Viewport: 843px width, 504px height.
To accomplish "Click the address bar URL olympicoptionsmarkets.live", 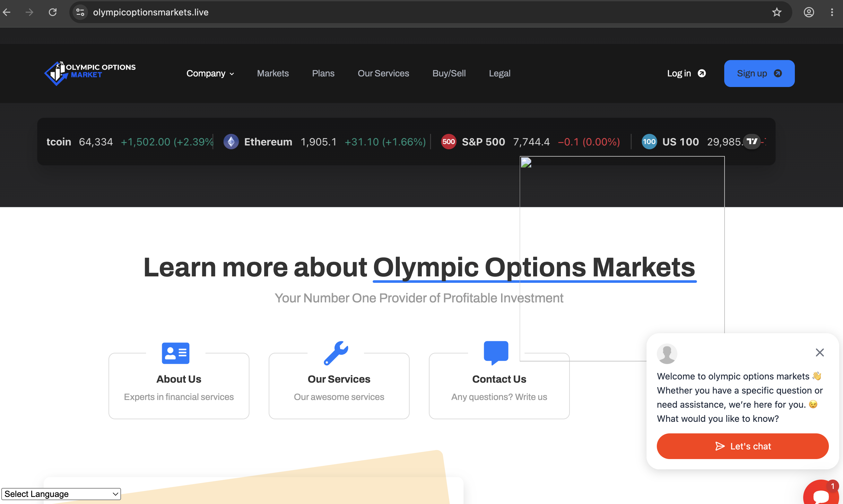I will 151,12.
